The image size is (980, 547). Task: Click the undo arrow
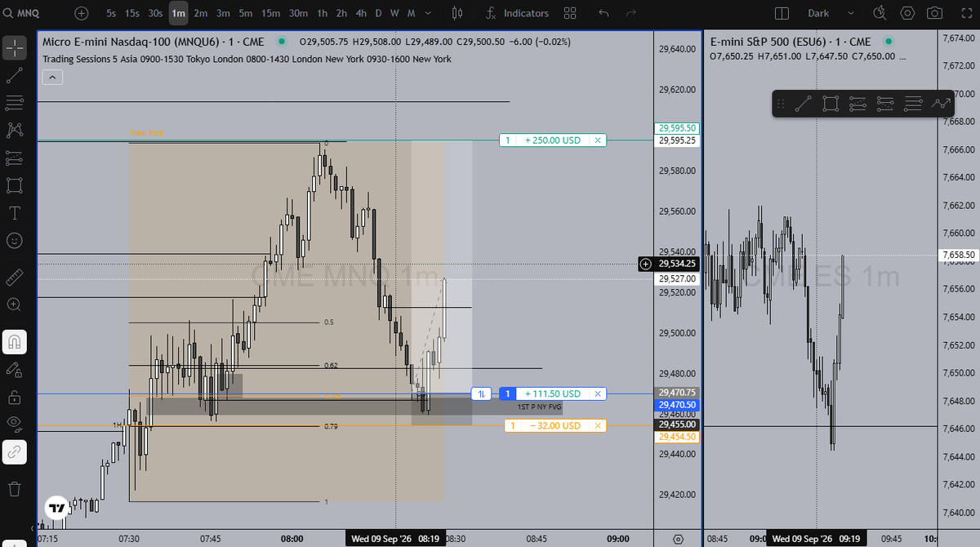click(x=604, y=13)
